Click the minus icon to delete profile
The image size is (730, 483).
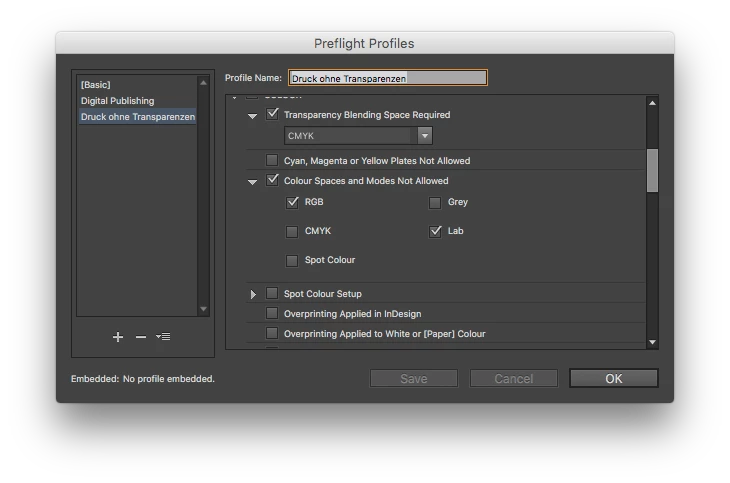[141, 337]
